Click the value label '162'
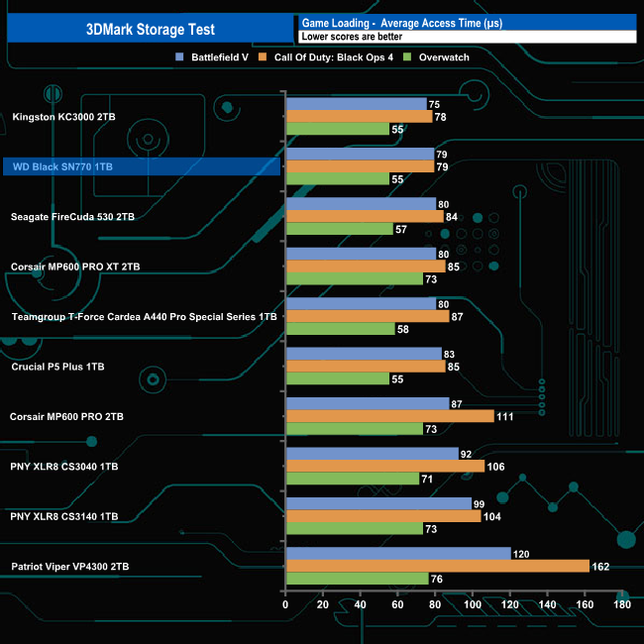The image size is (644, 644). click(600, 567)
